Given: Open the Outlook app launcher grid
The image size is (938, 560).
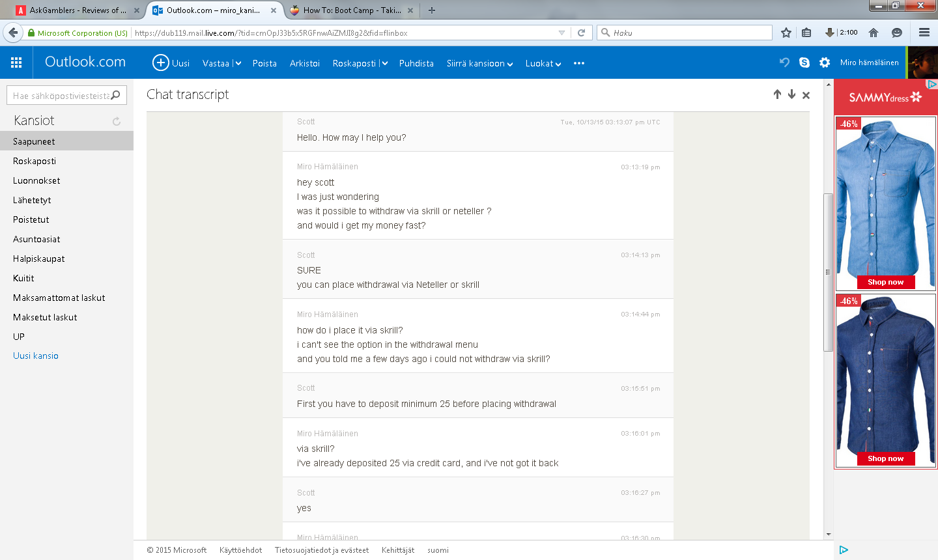Looking at the screenshot, I should pyautogui.click(x=16, y=63).
